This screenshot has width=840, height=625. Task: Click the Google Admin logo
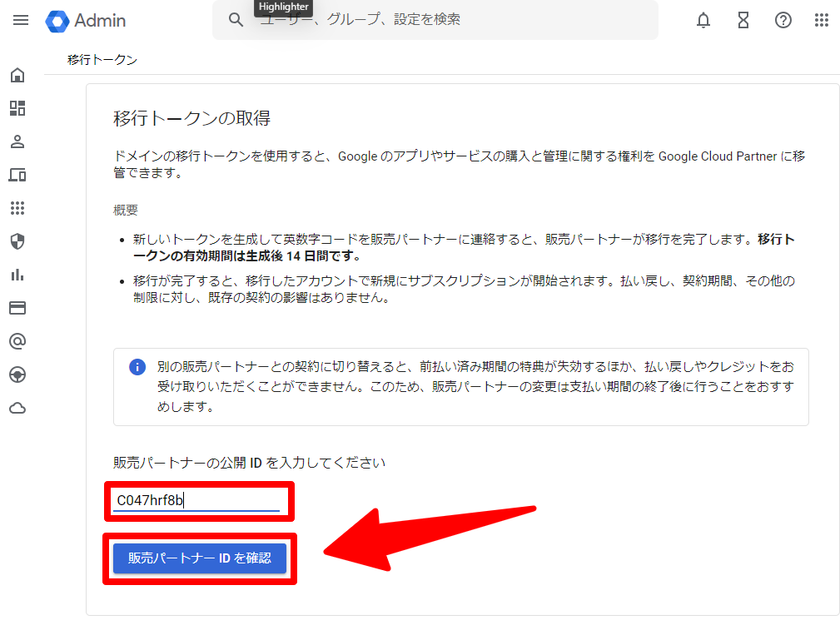[x=87, y=20]
